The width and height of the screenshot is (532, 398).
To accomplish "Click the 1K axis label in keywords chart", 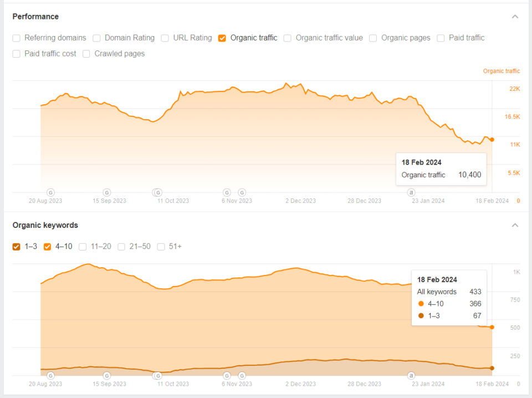I will (516, 272).
